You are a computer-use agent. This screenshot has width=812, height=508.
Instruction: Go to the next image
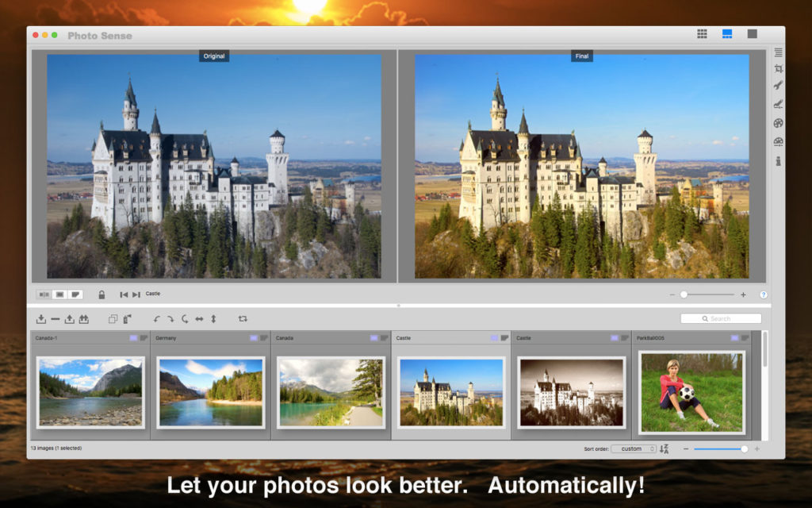coord(136,294)
